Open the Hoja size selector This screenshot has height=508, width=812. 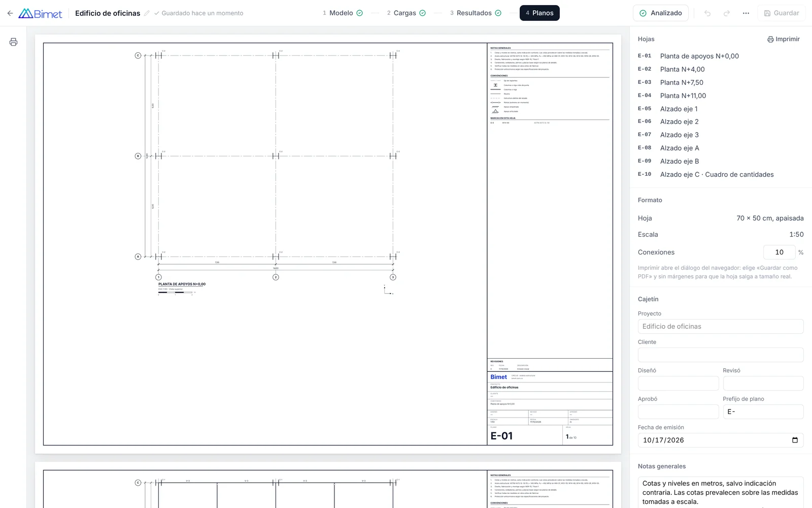(x=770, y=218)
